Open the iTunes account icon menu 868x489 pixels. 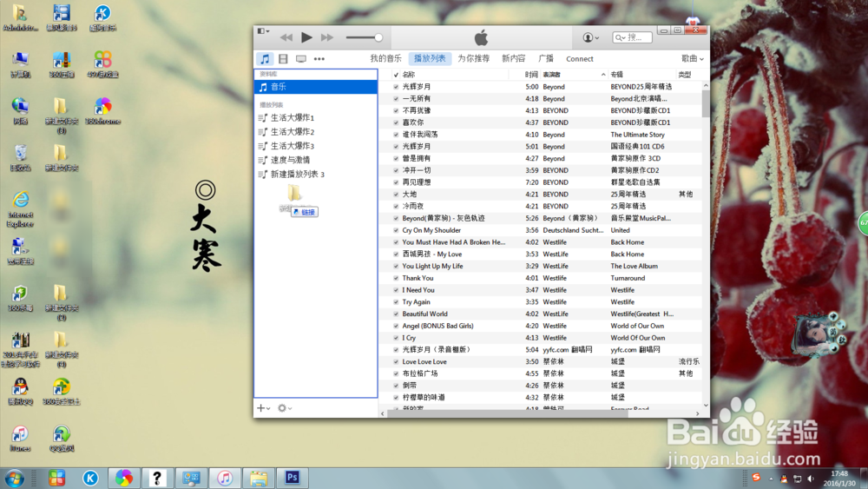590,37
